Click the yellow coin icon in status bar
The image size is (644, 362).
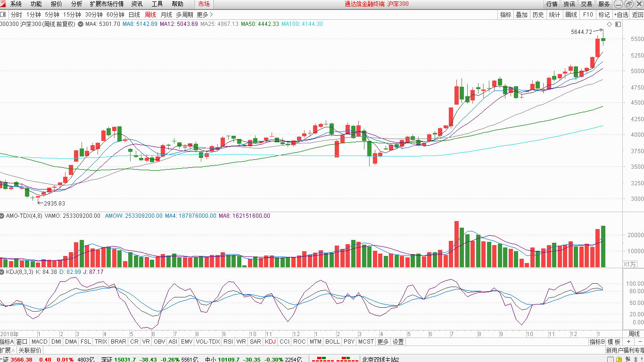619,359
